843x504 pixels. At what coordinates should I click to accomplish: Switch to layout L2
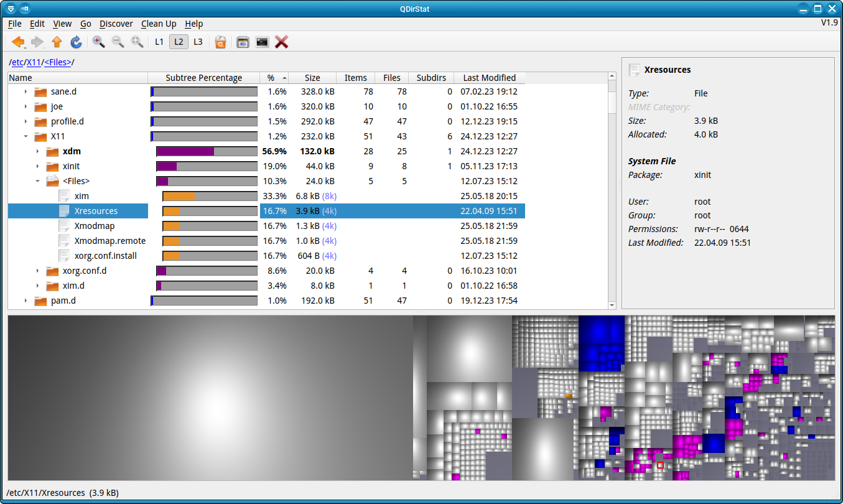click(x=179, y=42)
